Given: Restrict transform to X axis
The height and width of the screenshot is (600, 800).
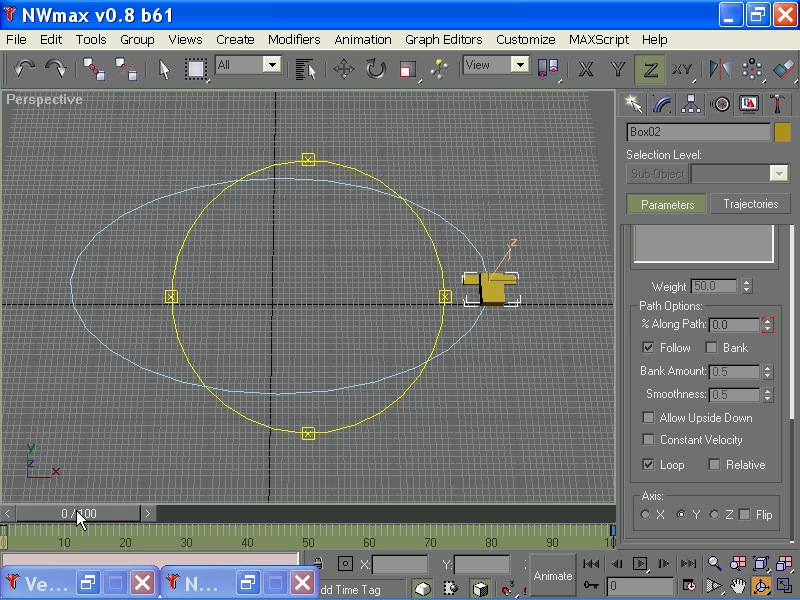Looking at the screenshot, I should coord(586,69).
